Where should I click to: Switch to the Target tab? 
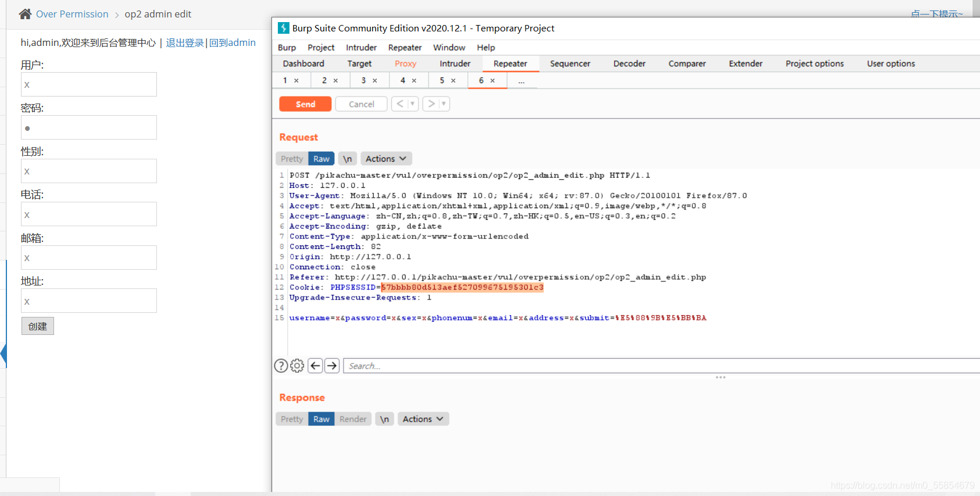pos(359,64)
